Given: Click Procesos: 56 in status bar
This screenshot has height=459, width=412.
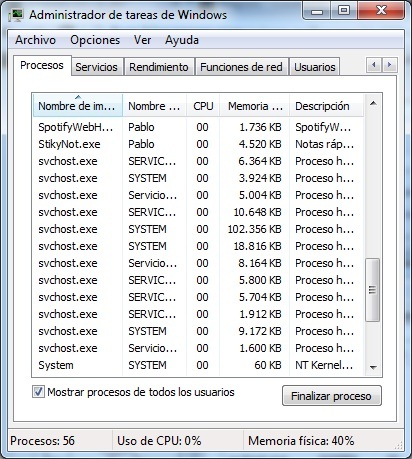Looking at the screenshot, I should (42, 441).
